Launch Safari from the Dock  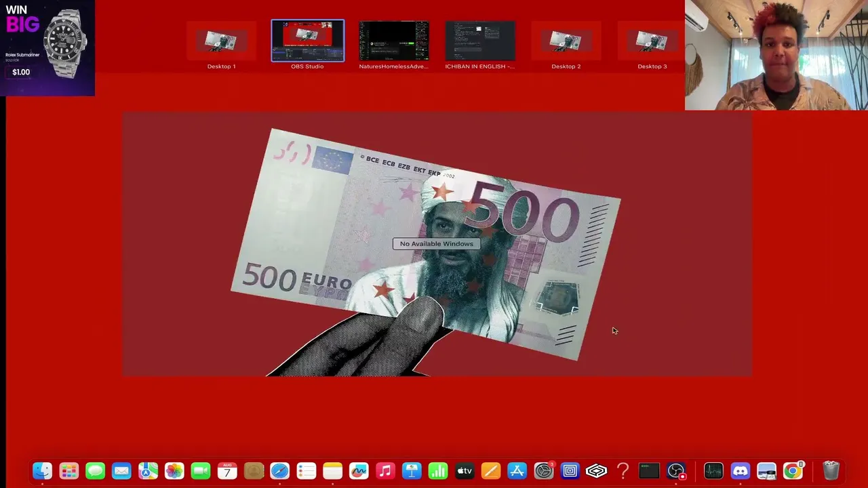(280, 471)
